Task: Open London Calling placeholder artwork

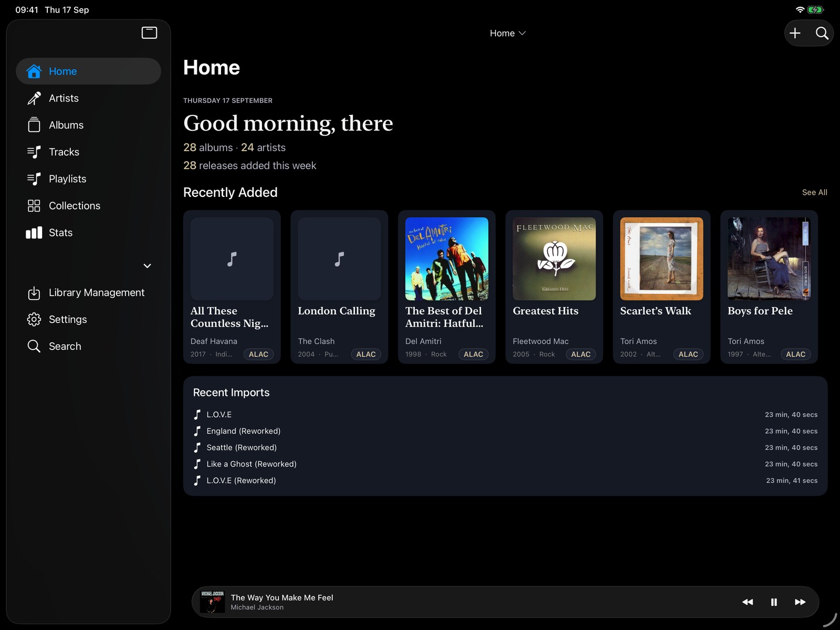Action: click(x=339, y=259)
